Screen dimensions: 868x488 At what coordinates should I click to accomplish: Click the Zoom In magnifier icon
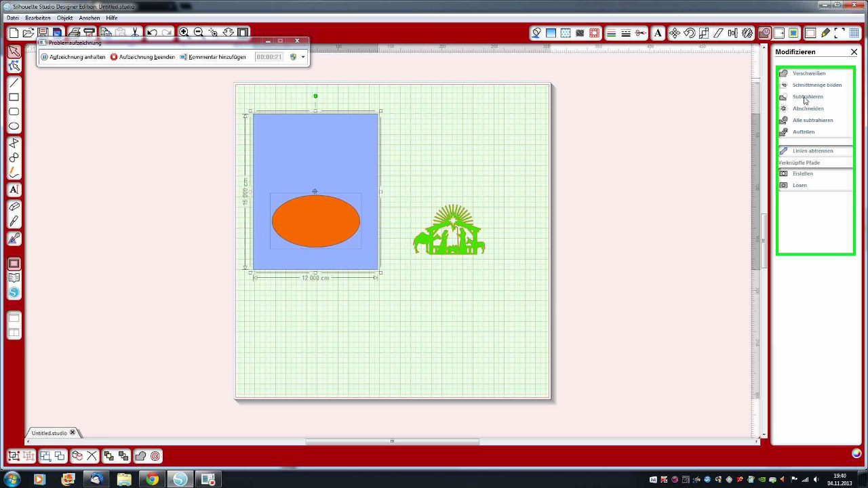pos(184,33)
